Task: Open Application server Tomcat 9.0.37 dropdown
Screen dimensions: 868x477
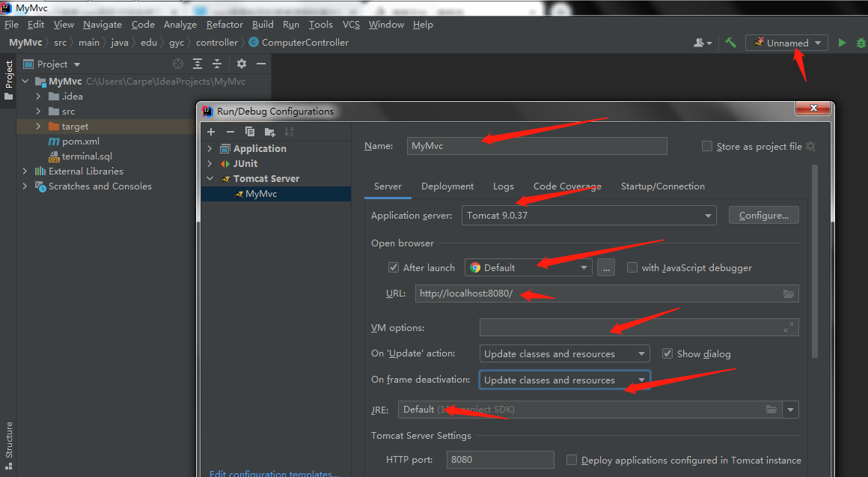Action: click(589, 216)
